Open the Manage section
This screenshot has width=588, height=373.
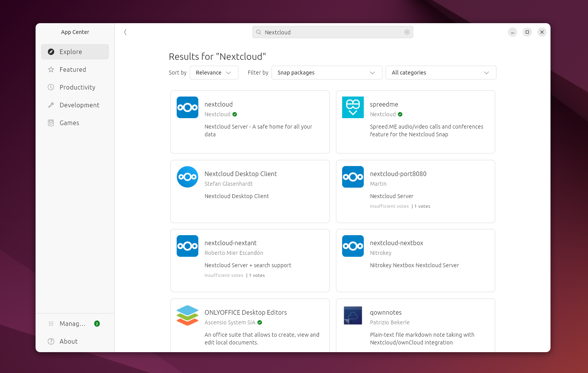(x=75, y=324)
